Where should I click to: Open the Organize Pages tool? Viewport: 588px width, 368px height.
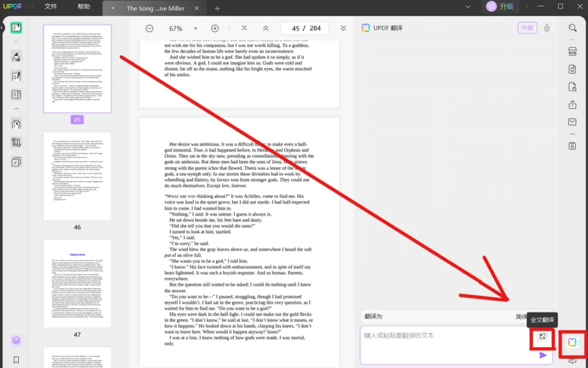pos(16,124)
